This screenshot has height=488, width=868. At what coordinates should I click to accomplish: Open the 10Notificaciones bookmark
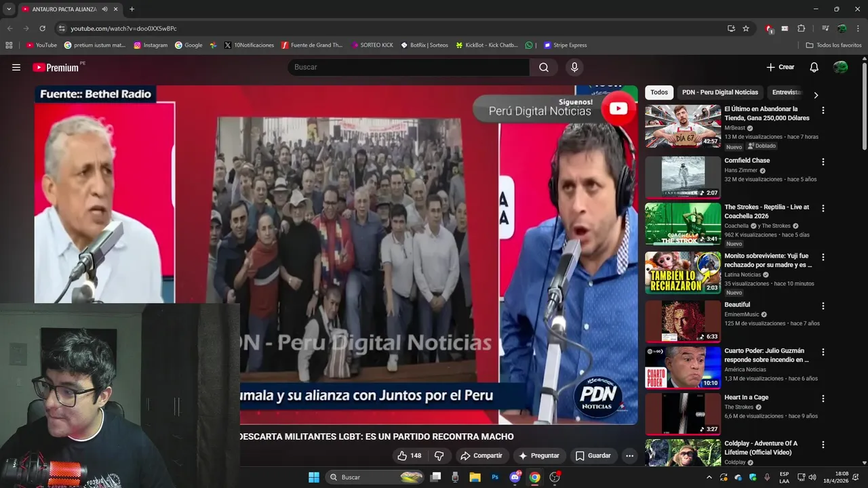pyautogui.click(x=249, y=45)
